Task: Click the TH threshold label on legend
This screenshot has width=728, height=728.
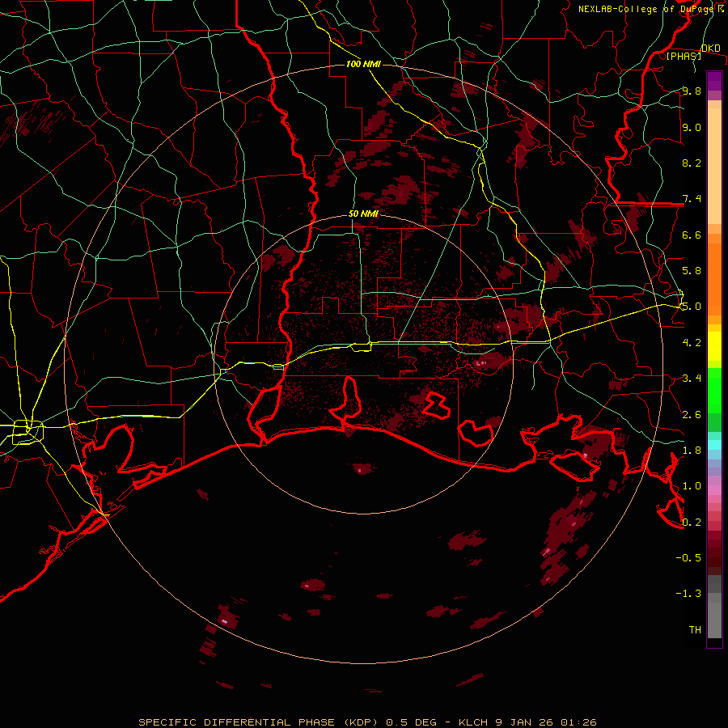Action: tap(695, 630)
